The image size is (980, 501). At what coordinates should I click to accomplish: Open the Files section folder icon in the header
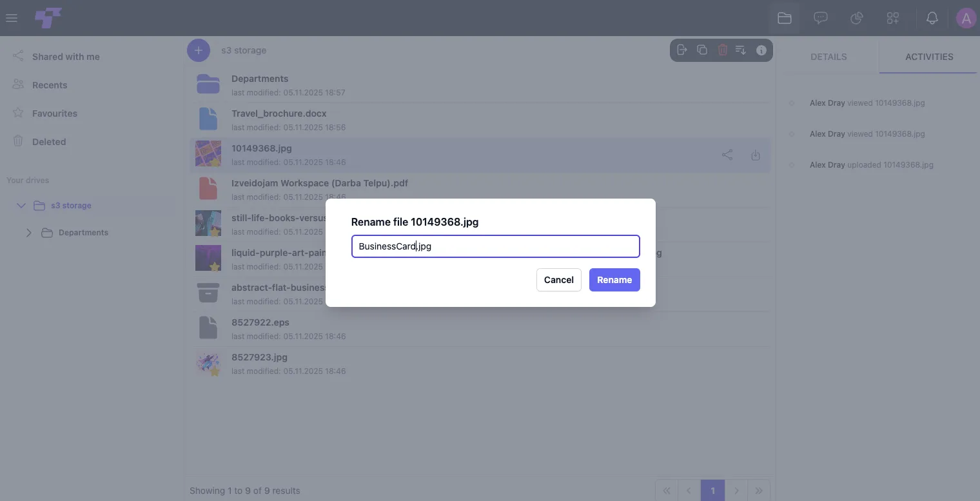tap(785, 18)
